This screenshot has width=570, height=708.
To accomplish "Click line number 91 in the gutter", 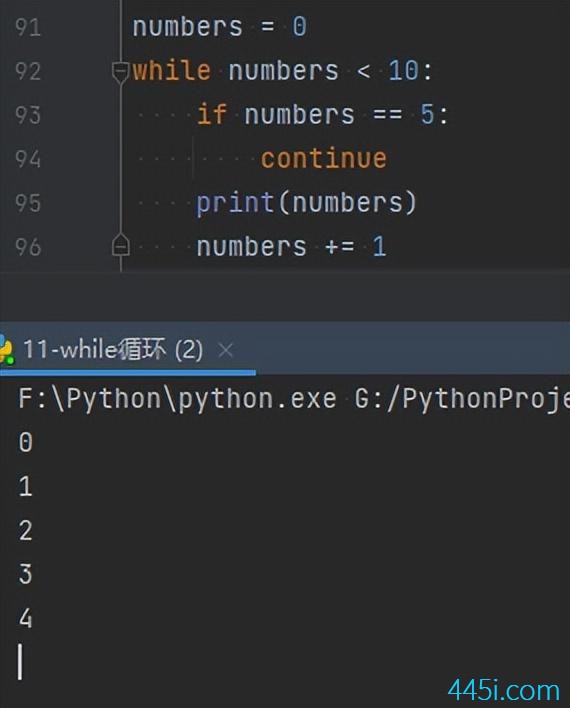I will tap(28, 27).
